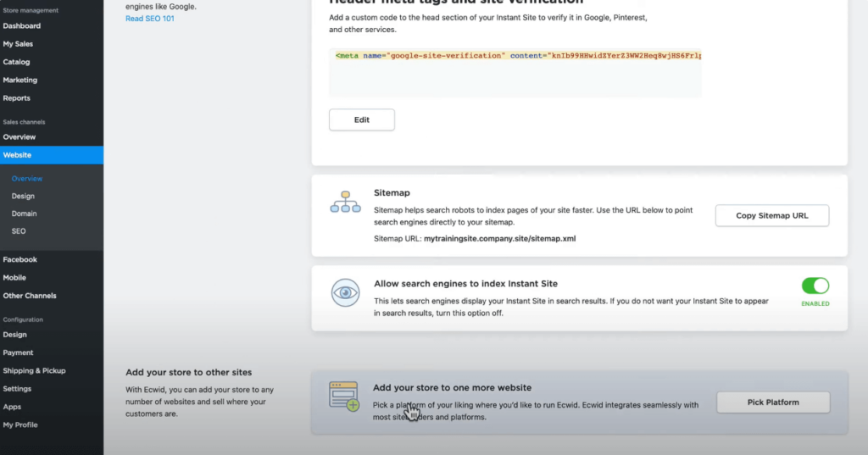
Task: Open Other Channels
Action: 30,296
